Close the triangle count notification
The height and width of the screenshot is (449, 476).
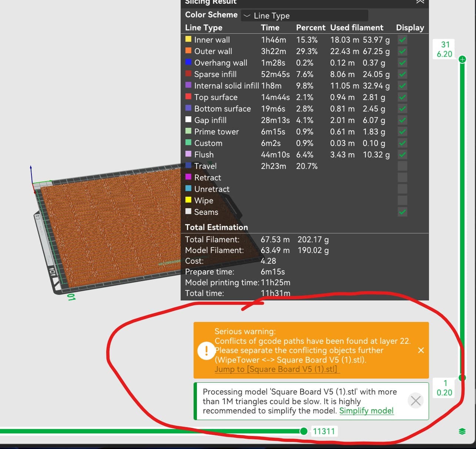click(x=415, y=400)
